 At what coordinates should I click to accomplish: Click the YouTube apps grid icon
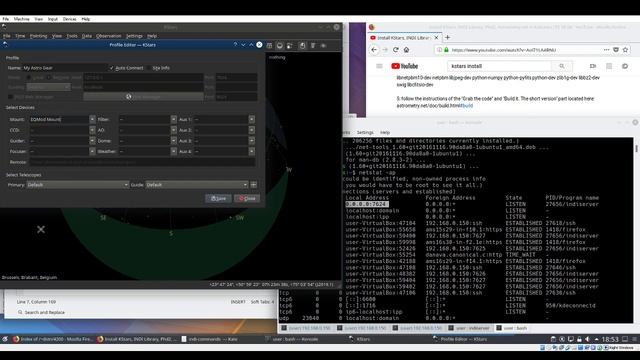coord(609,66)
